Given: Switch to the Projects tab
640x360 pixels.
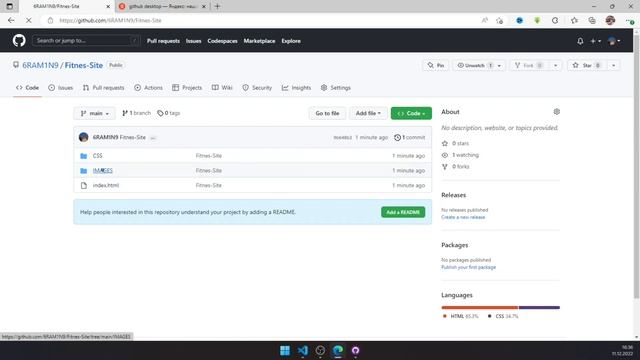Looking at the screenshot, I should click(187, 88).
